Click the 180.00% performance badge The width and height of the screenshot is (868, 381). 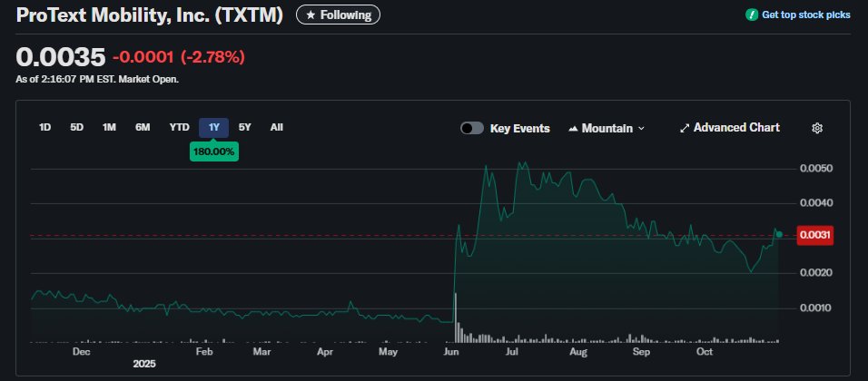(214, 151)
